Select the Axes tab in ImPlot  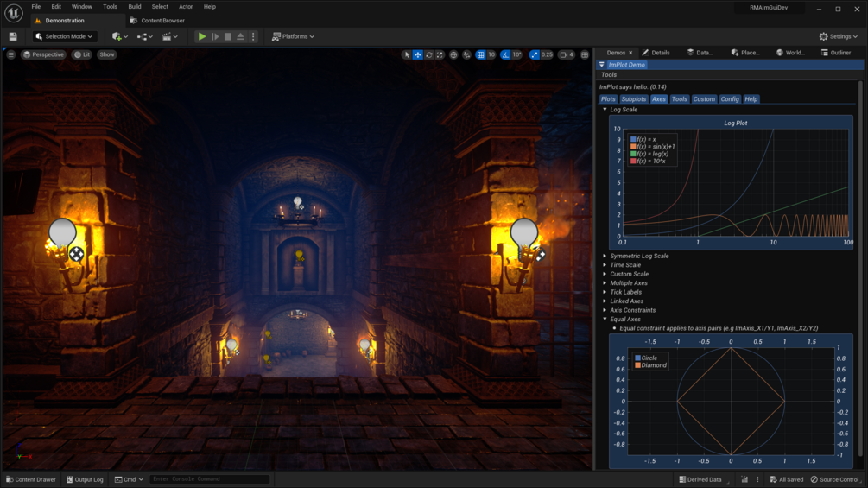pos(658,99)
